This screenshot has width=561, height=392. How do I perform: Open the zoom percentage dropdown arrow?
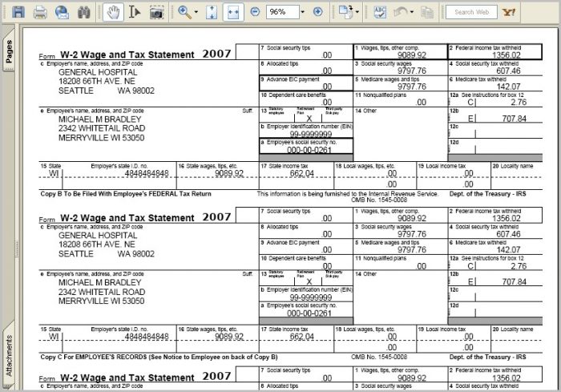tap(303, 12)
